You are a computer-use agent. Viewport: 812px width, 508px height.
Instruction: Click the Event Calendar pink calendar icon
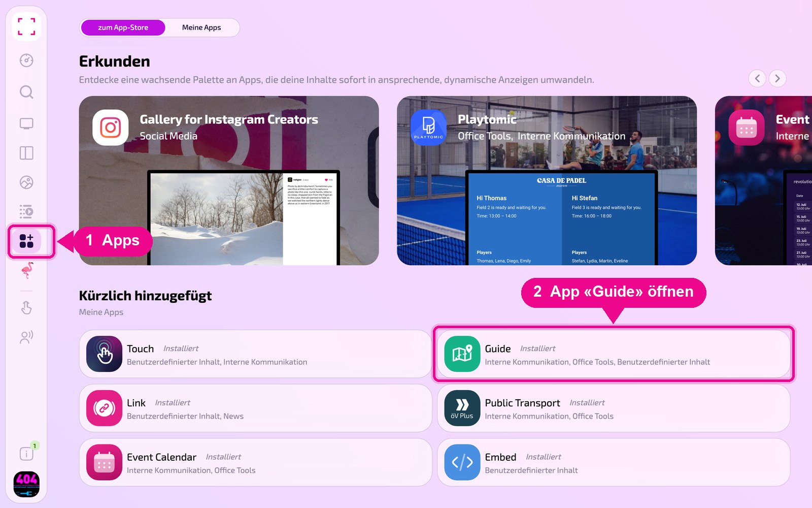click(x=104, y=462)
